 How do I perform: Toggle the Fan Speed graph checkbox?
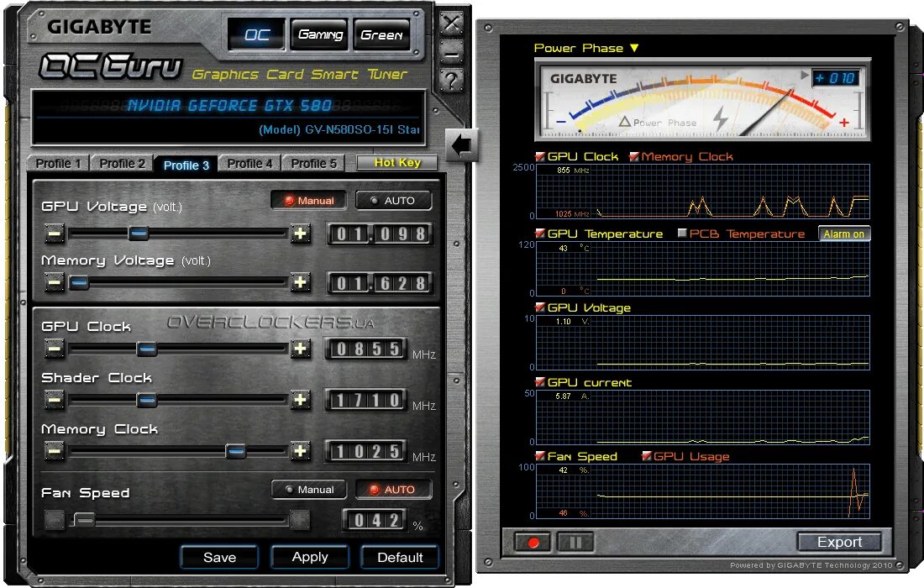point(539,456)
